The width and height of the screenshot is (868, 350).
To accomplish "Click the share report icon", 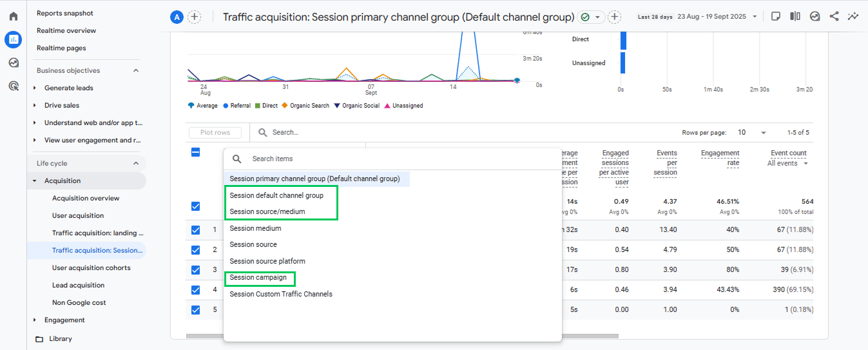I will (834, 16).
